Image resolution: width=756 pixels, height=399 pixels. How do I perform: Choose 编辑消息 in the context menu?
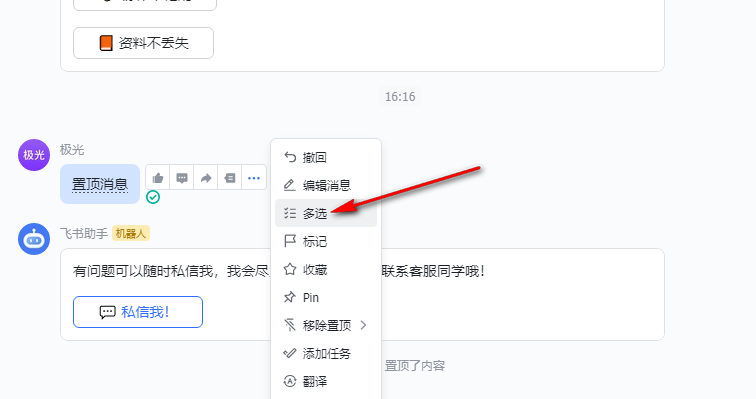[x=326, y=186]
